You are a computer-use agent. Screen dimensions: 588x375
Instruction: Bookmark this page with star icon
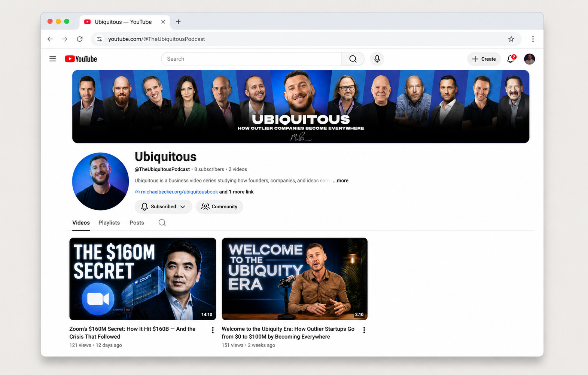pos(511,39)
